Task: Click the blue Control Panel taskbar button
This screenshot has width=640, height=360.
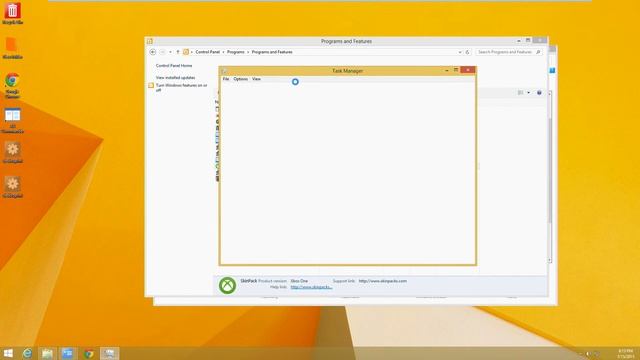Action: tap(68, 353)
